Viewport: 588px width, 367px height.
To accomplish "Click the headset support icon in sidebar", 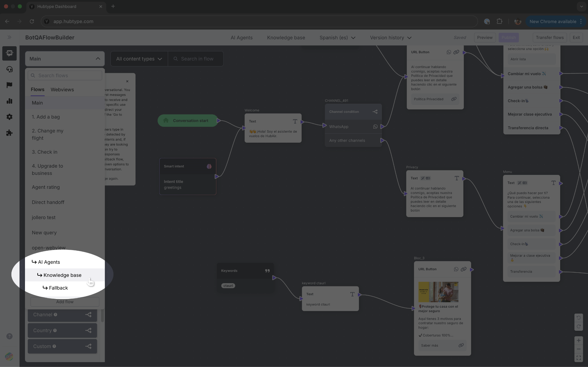I will click(x=9, y=69).
